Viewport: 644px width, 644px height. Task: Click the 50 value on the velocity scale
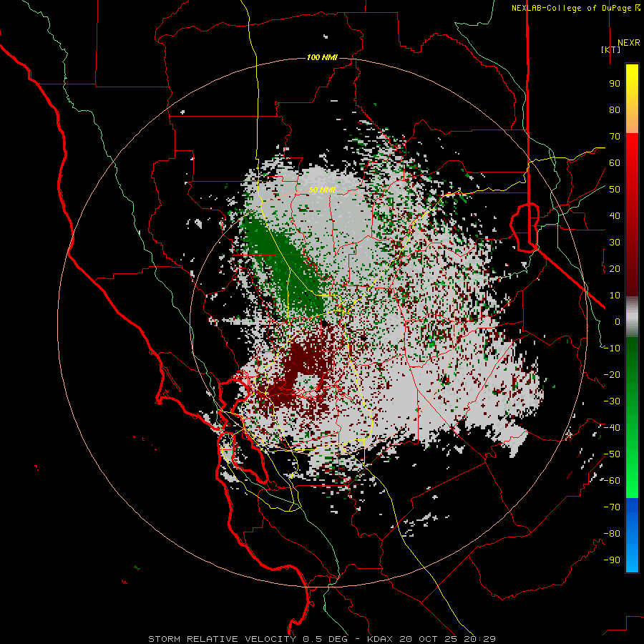[x=615, y=190]
